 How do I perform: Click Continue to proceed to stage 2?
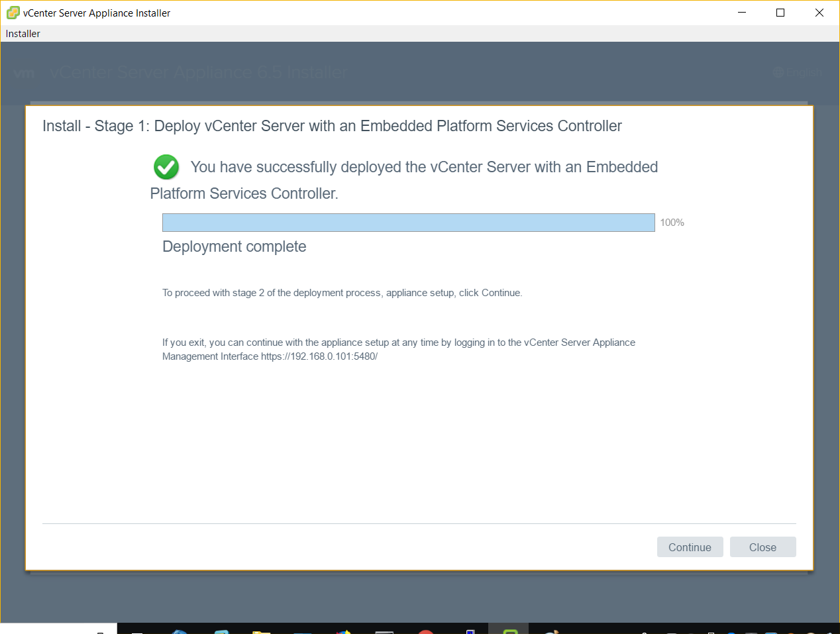pos(690,547)
